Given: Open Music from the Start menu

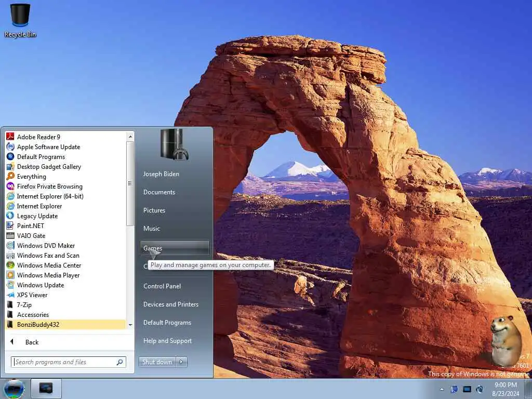Looking at the screenshot, I should point(151,229).
